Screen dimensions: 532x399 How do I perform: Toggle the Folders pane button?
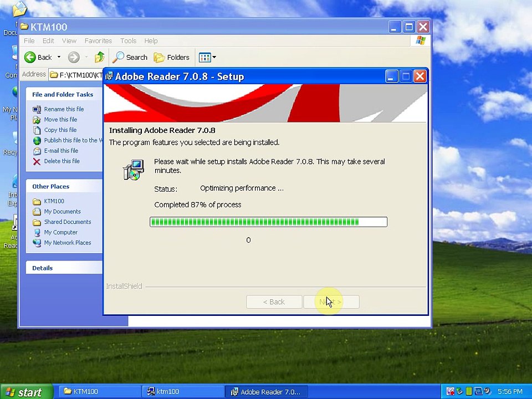click(172, 57)
